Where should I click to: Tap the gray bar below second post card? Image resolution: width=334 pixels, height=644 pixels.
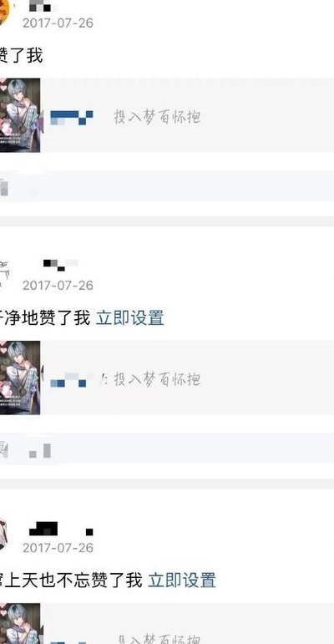[x=167, y=448]
